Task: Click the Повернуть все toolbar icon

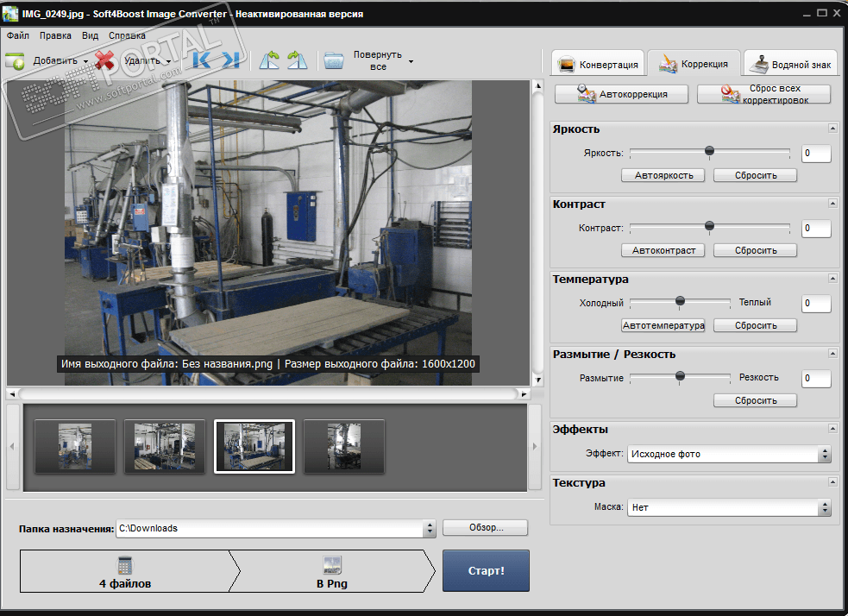Action: coord(334,60)
